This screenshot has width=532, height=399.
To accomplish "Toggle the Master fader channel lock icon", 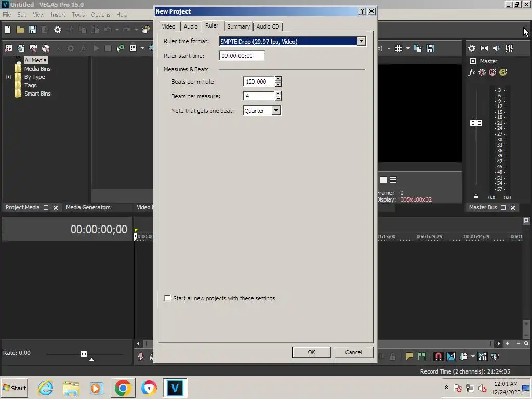I will coord(476,196).
